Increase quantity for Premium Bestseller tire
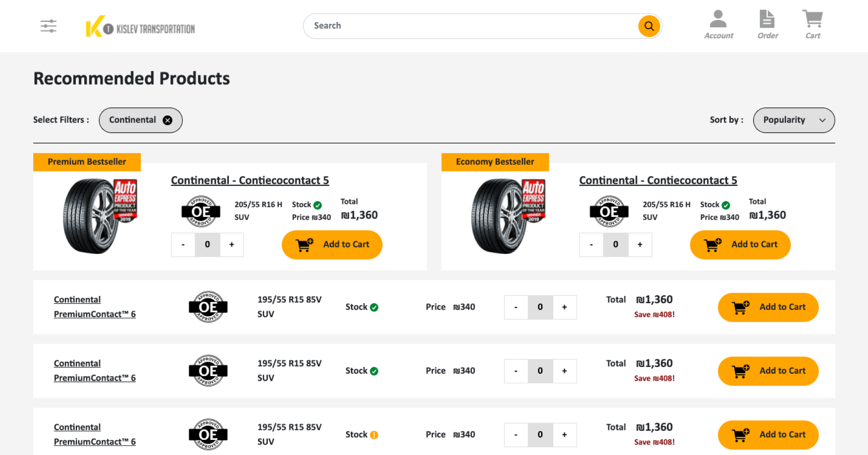 (232, 245)
